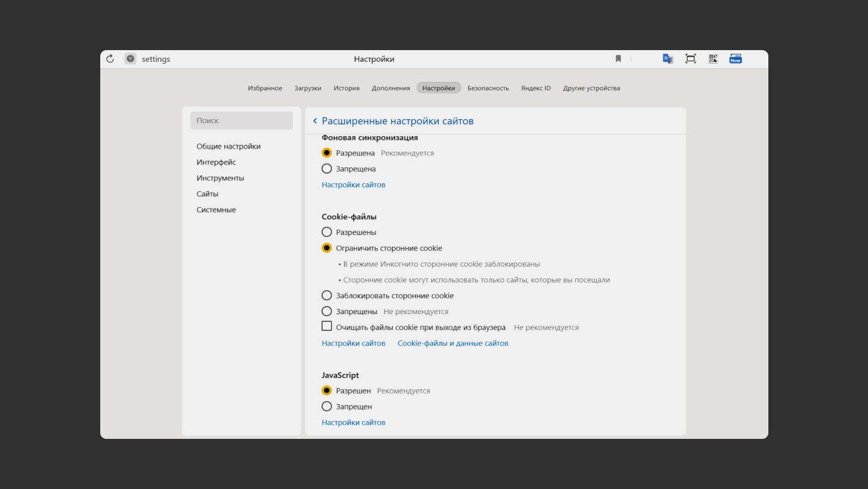Click the Yandex site icon beside settings

[x=130, y=59]
